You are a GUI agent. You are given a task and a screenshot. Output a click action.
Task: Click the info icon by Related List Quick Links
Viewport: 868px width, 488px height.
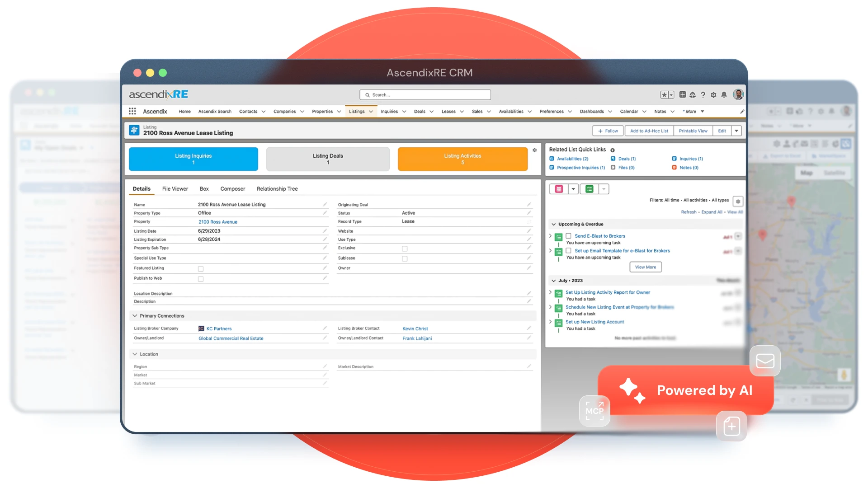click(x=613, y=150)
